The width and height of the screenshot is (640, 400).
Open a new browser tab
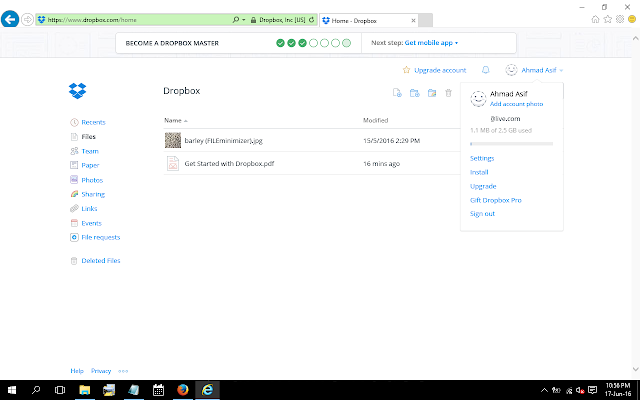(425, 20)
